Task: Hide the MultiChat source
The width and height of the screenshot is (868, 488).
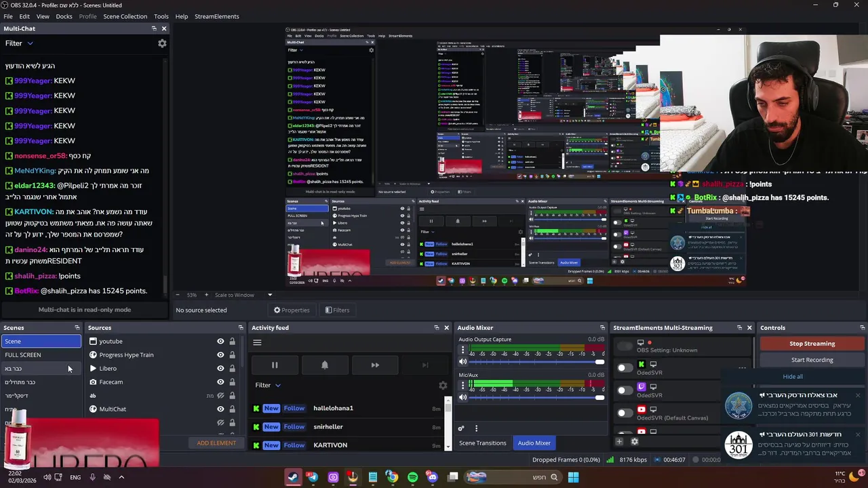Action: 220,409
